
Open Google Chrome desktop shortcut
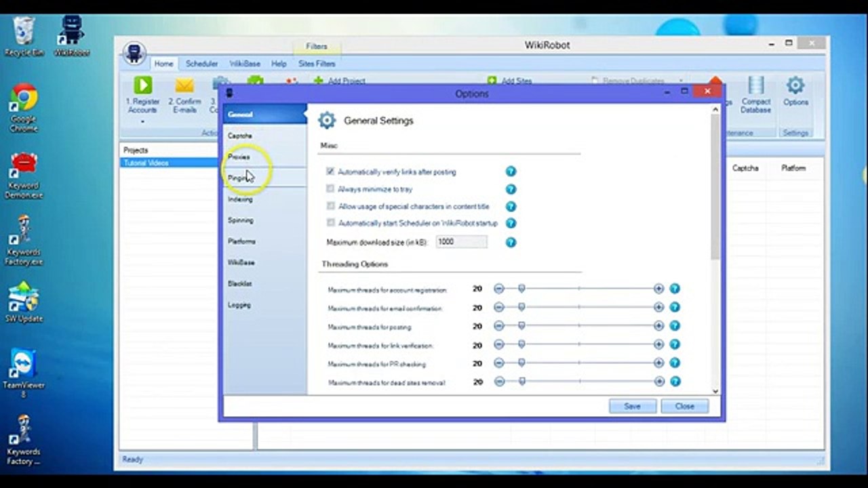24,107
